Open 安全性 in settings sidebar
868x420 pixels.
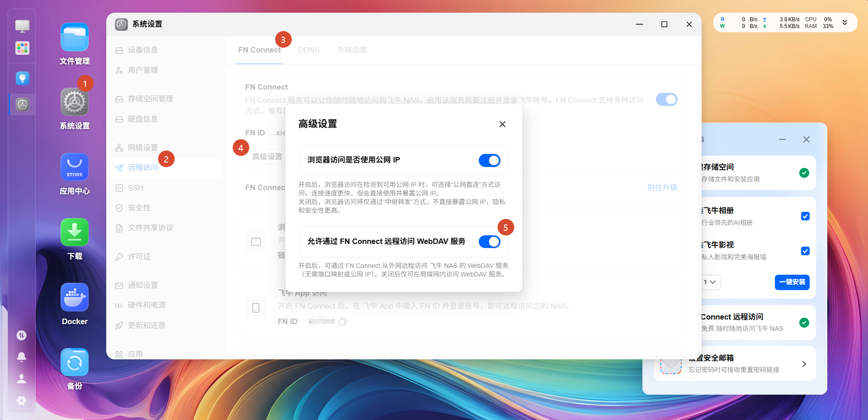(165, 208)
